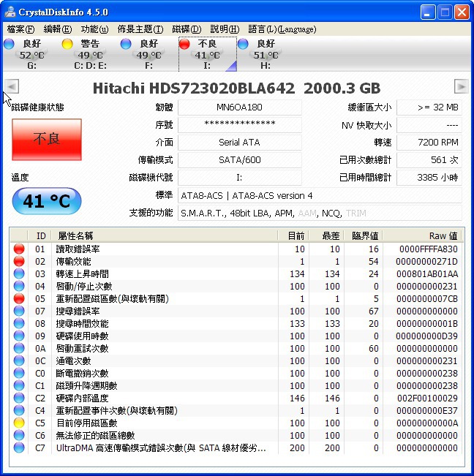Click the blue status icon for C4 重新配置事件次數
474x476 pixels.
[x=19, y=410]
